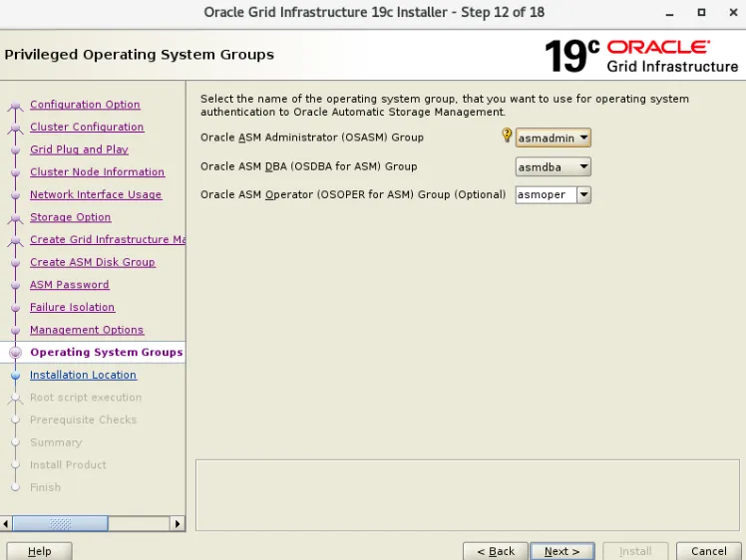The image size is (746, 560).
Task: Click the step list scroll right arrow
Action: [178, 523]
